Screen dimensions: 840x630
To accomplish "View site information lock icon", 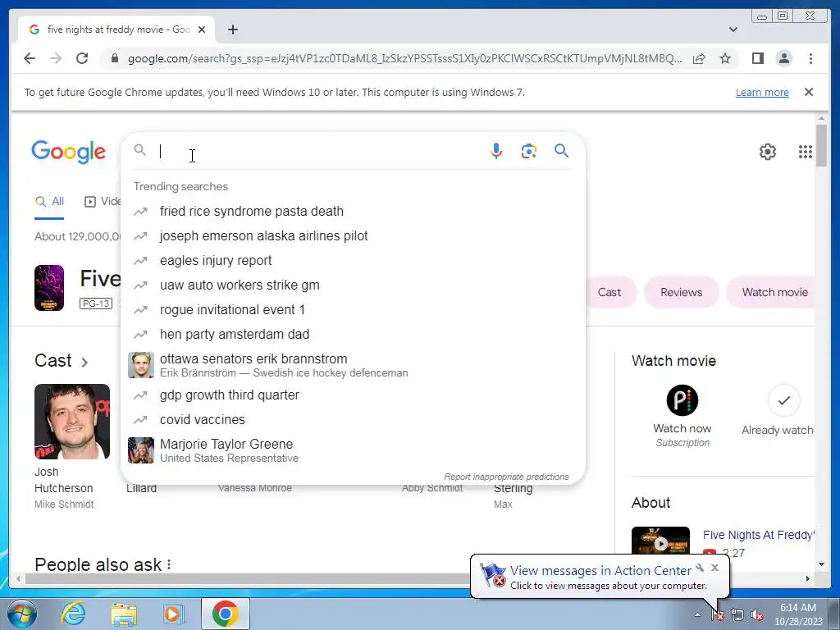I will pyautogui.click(x=114, y=58).
